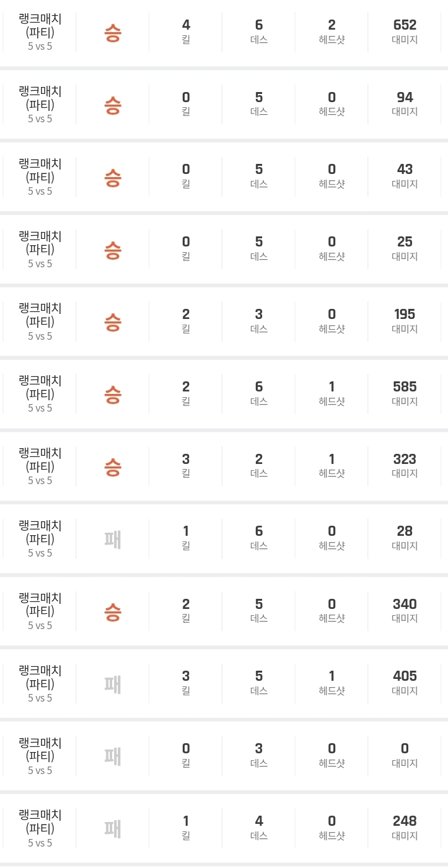Select the 43 damage value

405,170
